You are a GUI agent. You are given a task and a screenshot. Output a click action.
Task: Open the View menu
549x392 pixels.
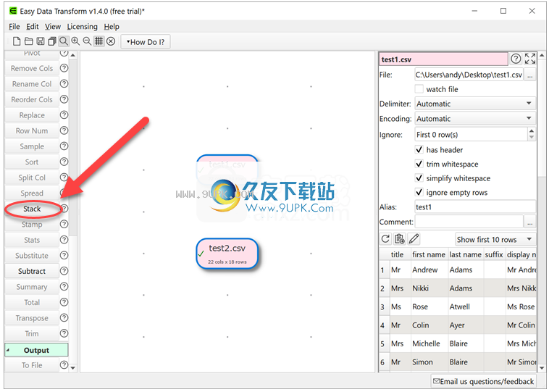click(x=53, y=27)
